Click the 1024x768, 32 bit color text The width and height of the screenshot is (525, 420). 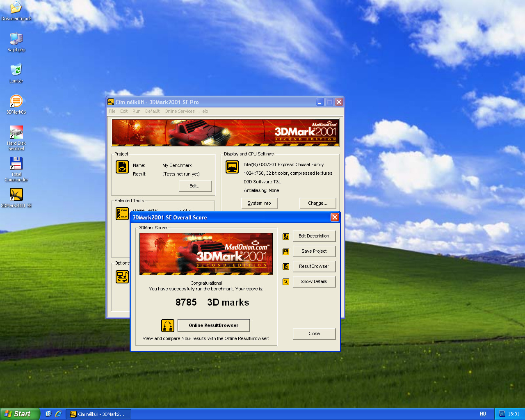pos(288,173)
